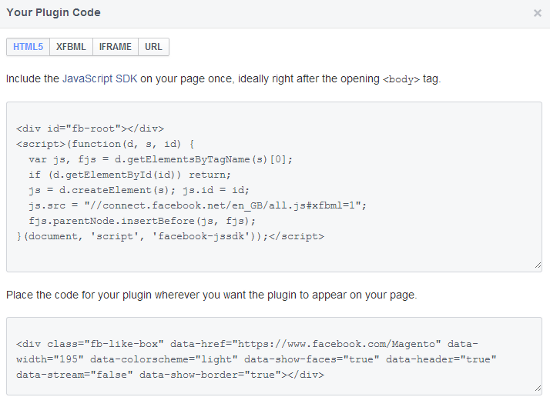Select the HTML5 tab
The image size is (550, 407).
pos(28,47)
